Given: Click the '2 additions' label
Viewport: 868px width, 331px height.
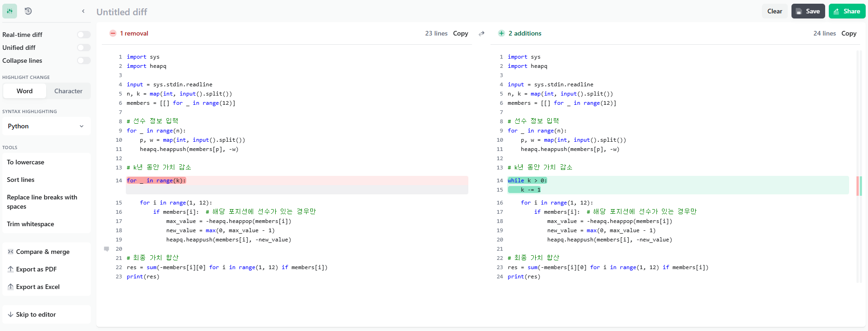Looking at the screenshot, I should click(525, 33).
